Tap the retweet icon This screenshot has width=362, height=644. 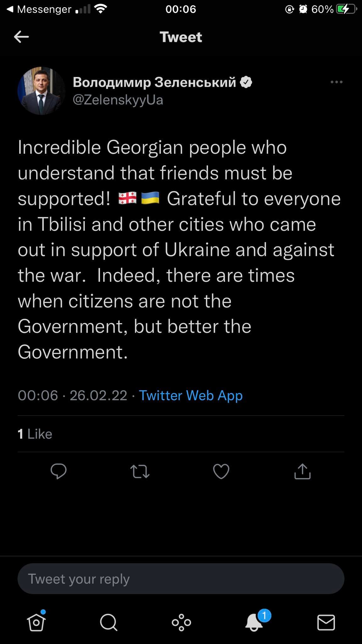140,471
